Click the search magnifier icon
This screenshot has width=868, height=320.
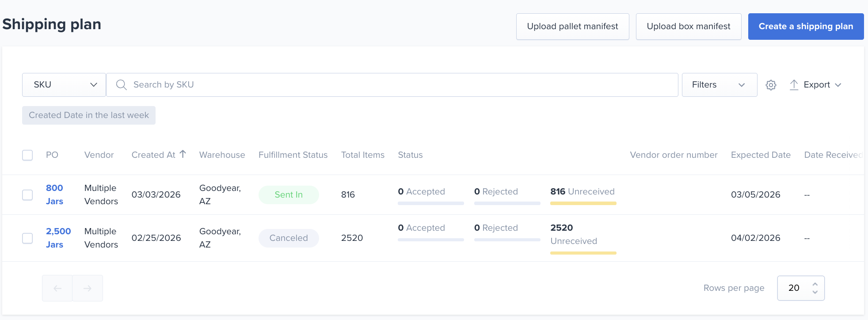point(121,85)
